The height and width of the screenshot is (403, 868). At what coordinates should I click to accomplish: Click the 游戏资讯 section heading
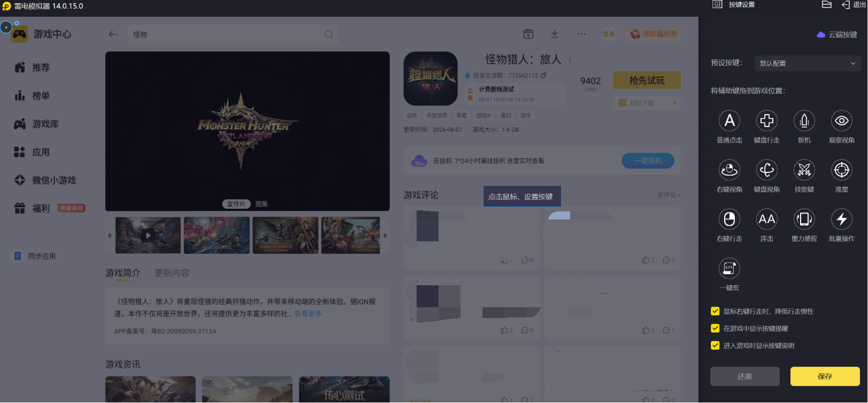coord(122,365)
